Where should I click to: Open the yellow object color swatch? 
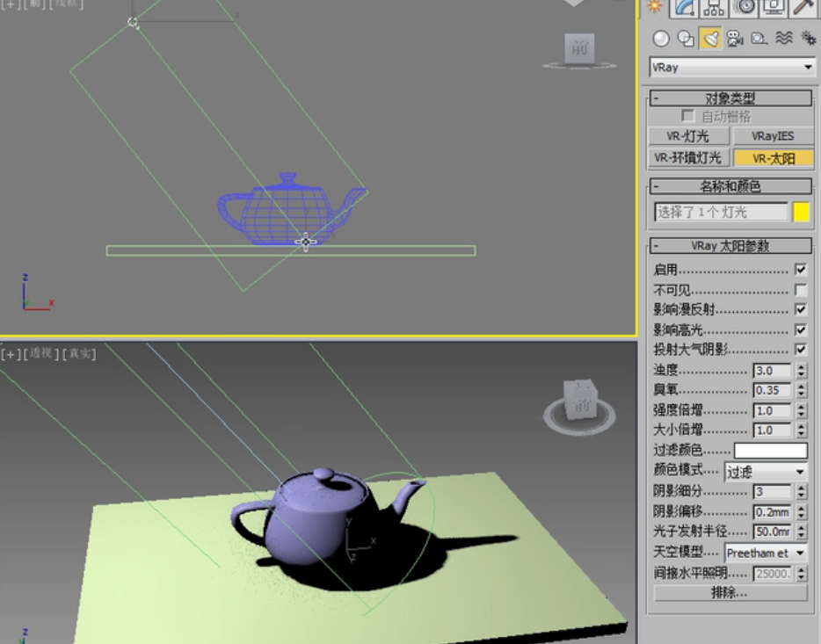[802, 212]
